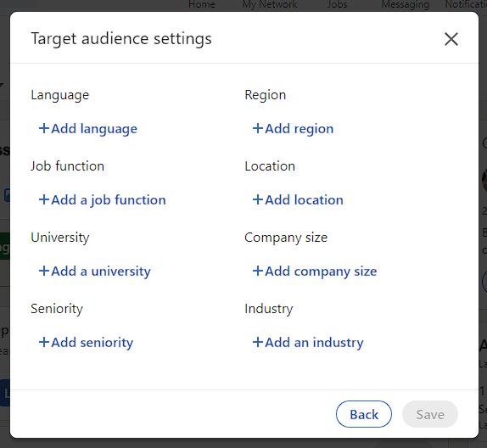
Task: Open Add company size option
Action: point(315,272)
